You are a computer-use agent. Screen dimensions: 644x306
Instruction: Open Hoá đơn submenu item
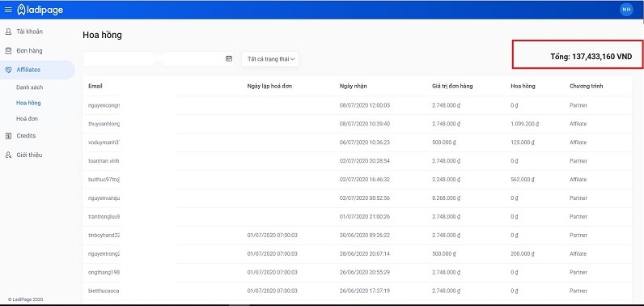pos(28,119)
